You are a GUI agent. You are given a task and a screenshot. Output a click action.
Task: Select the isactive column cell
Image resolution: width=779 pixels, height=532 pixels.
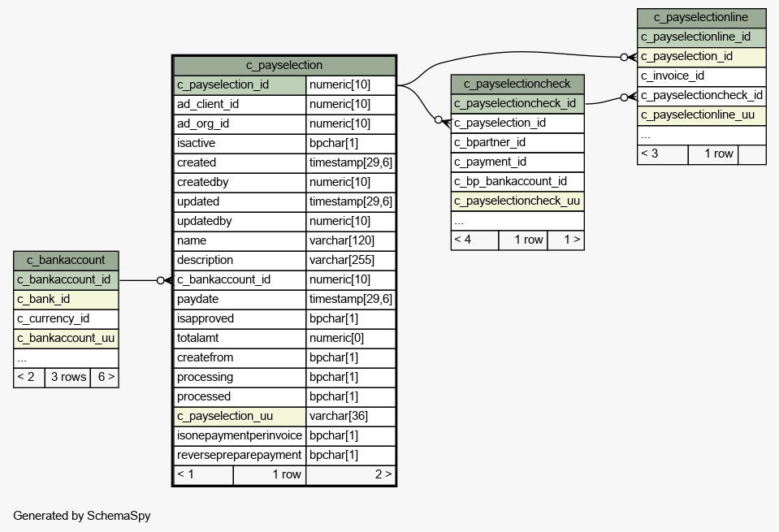pos(240,143)
